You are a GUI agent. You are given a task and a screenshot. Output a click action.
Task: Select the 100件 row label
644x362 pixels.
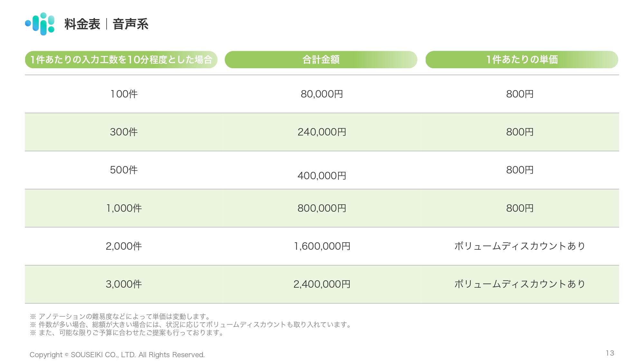(124, 94)
